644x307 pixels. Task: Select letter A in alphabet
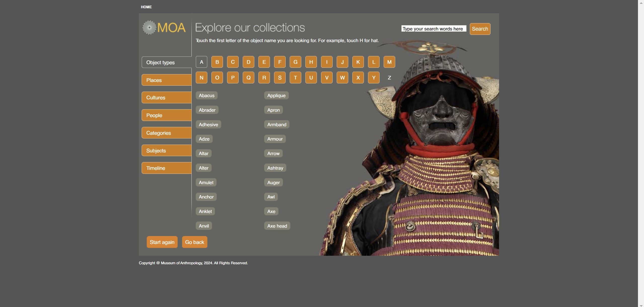tap(202, 62)
